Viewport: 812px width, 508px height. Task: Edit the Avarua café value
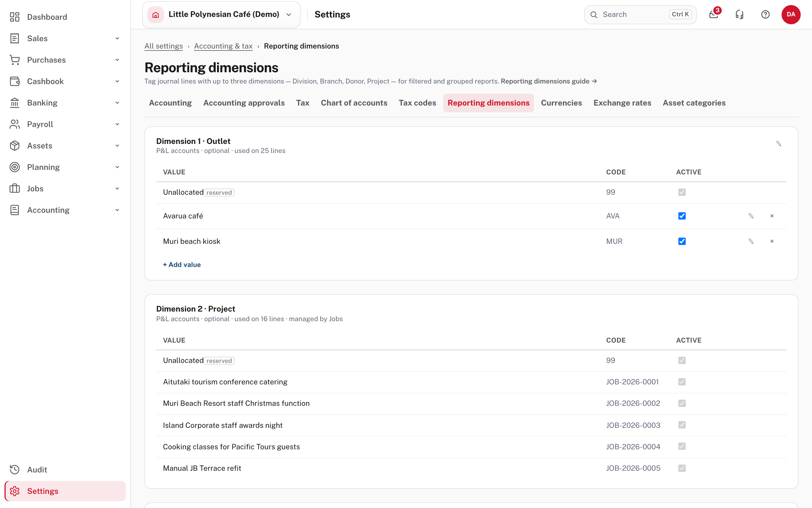751,216
